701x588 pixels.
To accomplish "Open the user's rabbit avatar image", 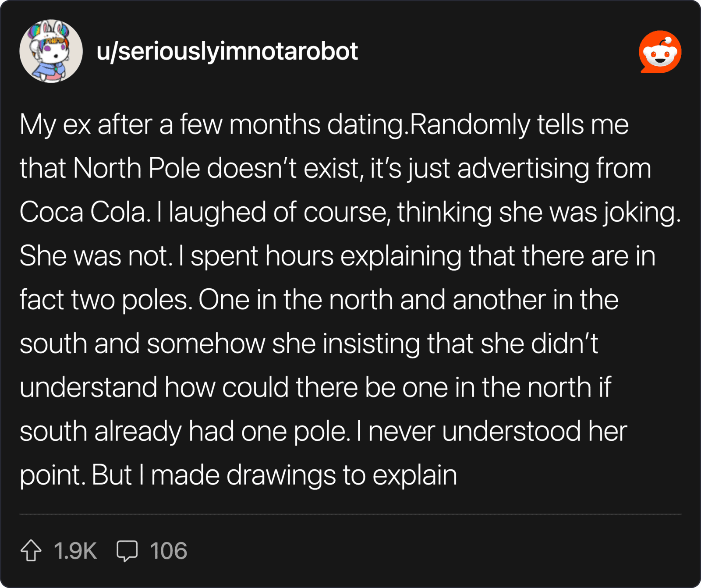I will coord(51,51).
